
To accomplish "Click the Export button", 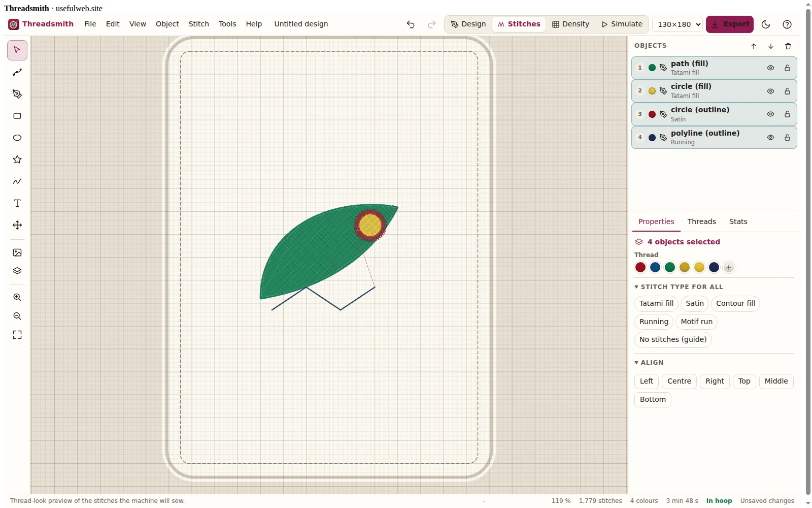I will coord(730,24).
